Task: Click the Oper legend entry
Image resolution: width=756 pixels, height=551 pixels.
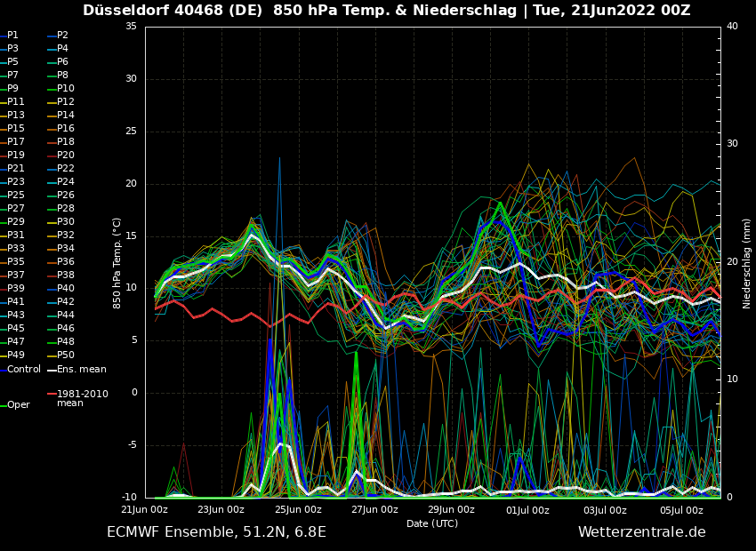Action: [18, 405]
